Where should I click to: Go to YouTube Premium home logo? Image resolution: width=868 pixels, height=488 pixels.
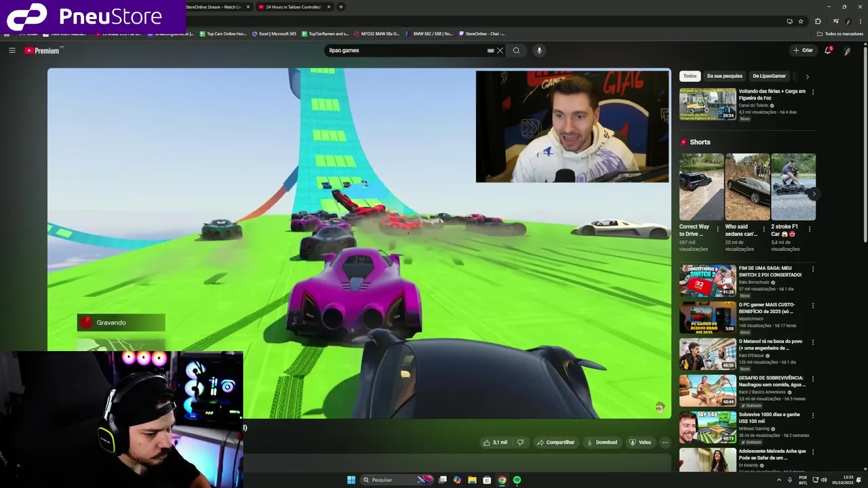pyautogui.click(x=43, y=51)
